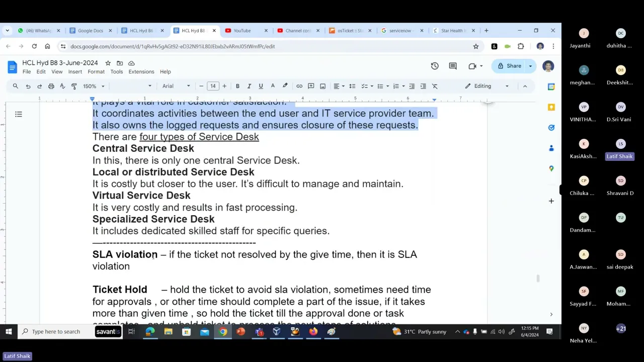Open the Edit menu
This screenshot has height=362, width=644.
pyautogui.click(x=41, y=72)
